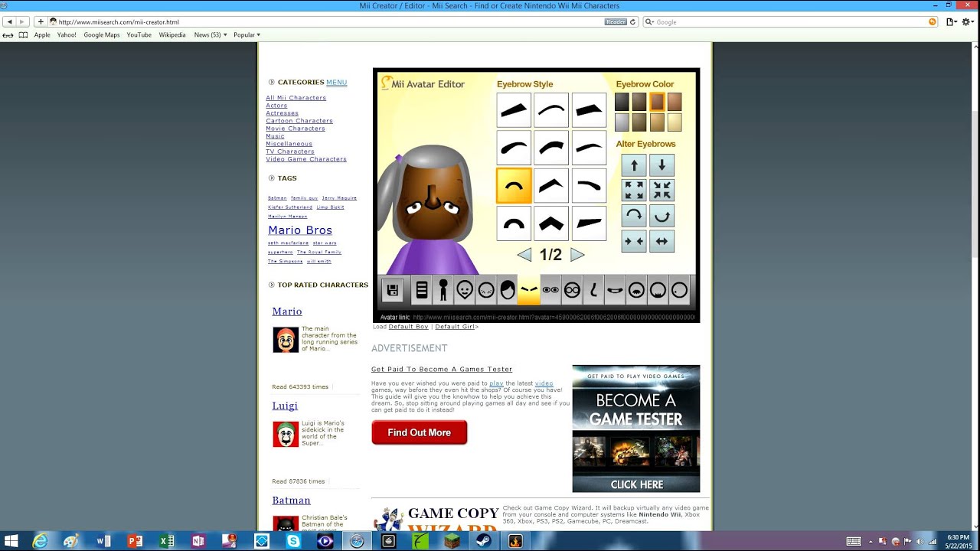The image size is (980, 551).
Task: Open the face shape tab
Action: 464,290
